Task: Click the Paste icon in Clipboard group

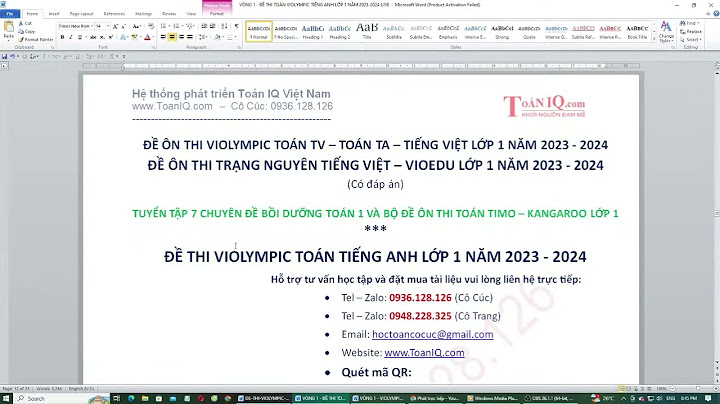Action: tap(9, 27)
